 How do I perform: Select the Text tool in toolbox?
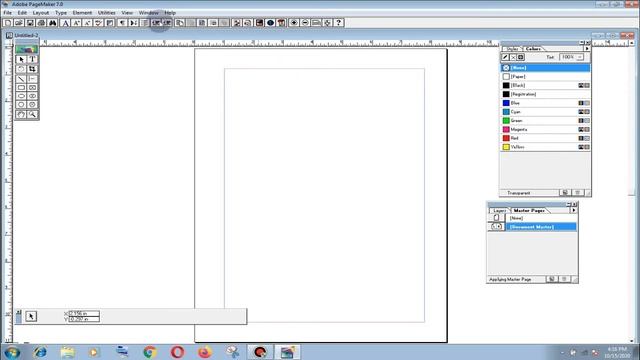click(32, 60)
